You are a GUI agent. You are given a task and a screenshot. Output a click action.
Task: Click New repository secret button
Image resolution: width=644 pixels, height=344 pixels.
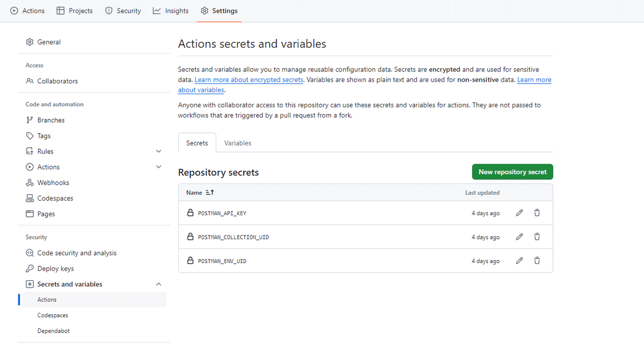click(512, 171)
